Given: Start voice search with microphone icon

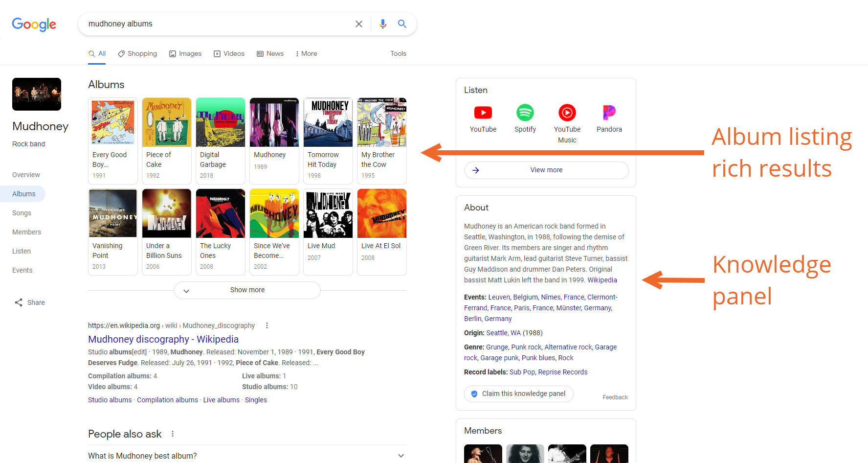Looking at the screenshot, I should point(383,24).
